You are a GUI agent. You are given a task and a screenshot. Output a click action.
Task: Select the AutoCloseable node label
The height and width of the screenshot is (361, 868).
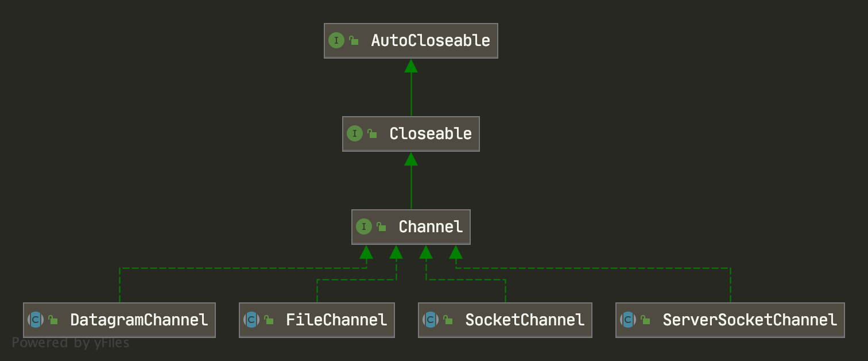(x=430, y=41)
